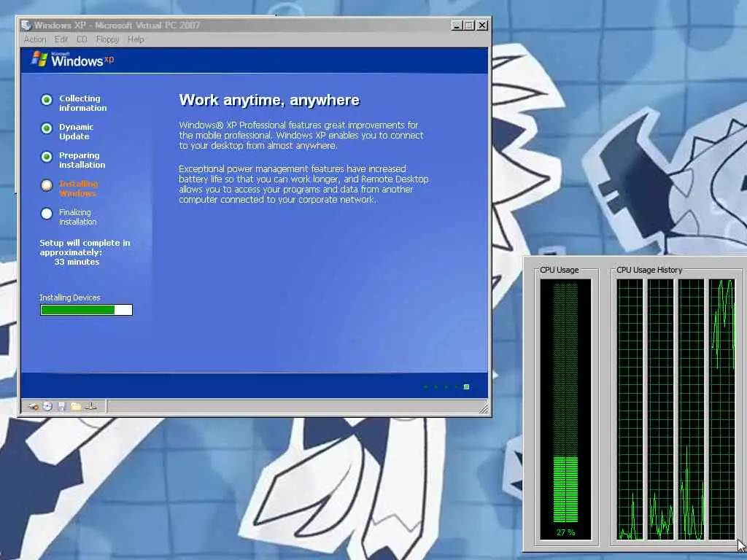The width and height of the screenshot is (747, 560).
Task: Click the shared folders status icon
Action: pos(76,406)
